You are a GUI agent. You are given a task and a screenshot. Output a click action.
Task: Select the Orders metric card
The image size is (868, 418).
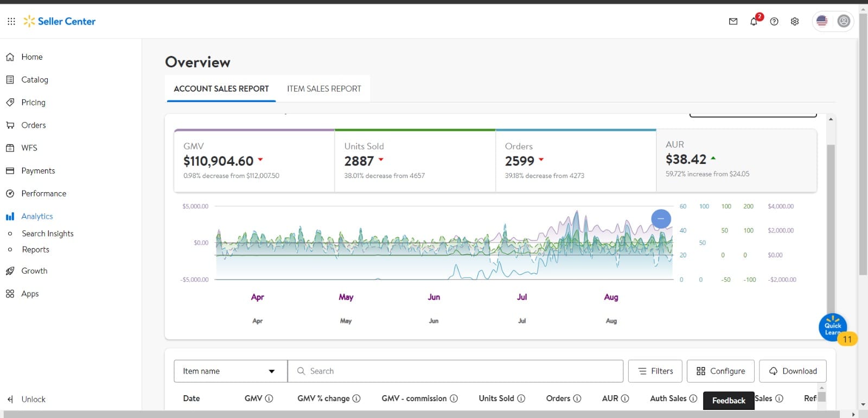[576, 161]
